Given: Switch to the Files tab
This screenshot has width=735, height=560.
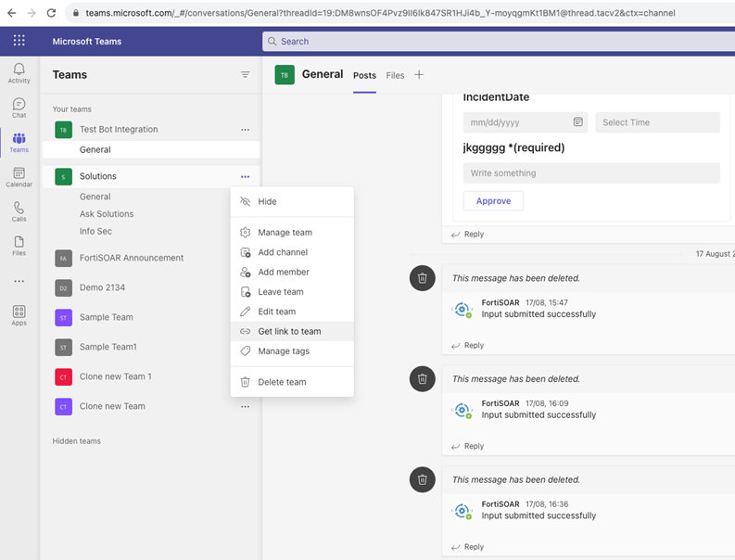Looking at the screenshot, I should 395,75.
